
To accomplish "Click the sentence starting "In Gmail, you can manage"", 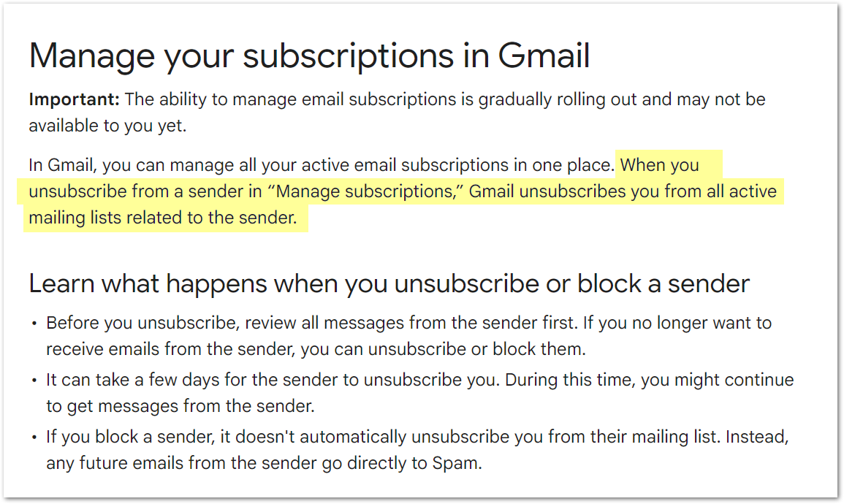I will coord(322,165).
